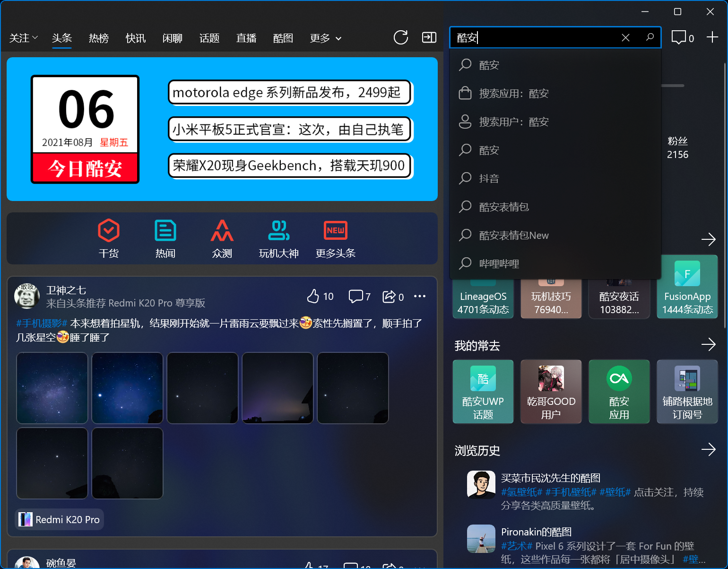
Task: Click the #氢壁纸# hashtag
Action: (x=522, y=492)
